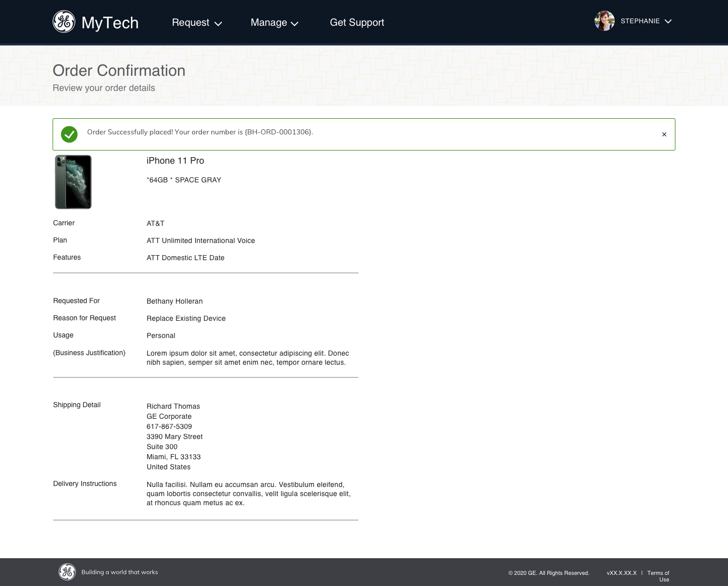The image size is (728, 586).
Task: Click the shipping name Richard Thomas
Action: 173,406
